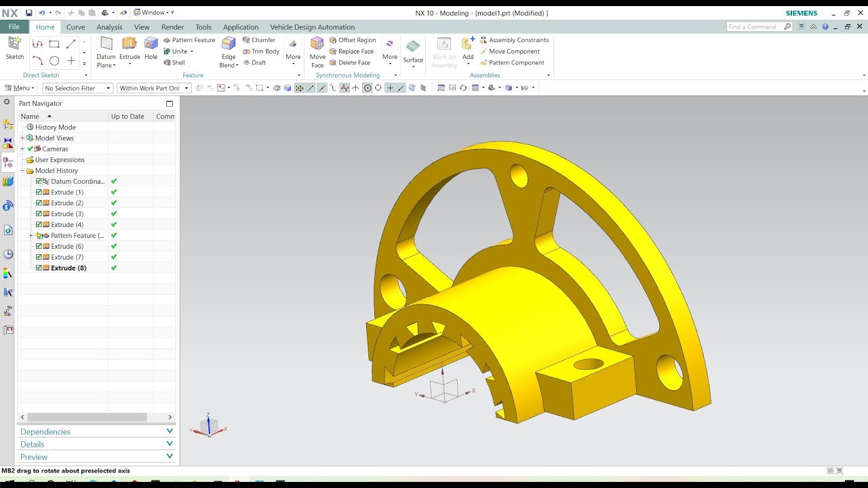Viewport: 868px width, 488px height.
Task: Choose the Replace Face tool
Action: click(x=351, y=52)
